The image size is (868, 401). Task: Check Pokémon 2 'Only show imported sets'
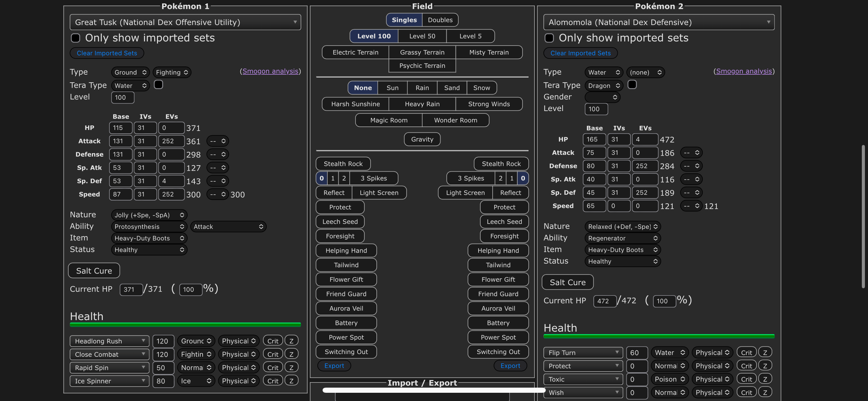pyautogui.click(x=549, y=38)
